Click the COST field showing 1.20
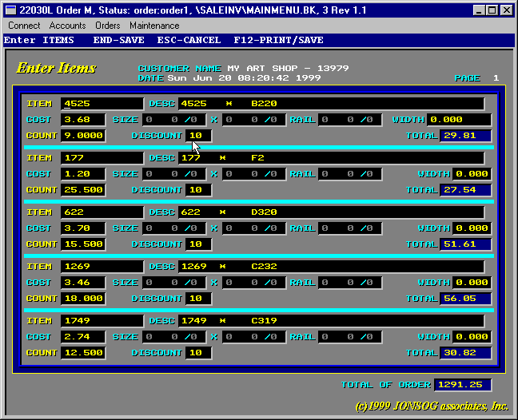Screen dimensions: 518x420 point(83,174)
